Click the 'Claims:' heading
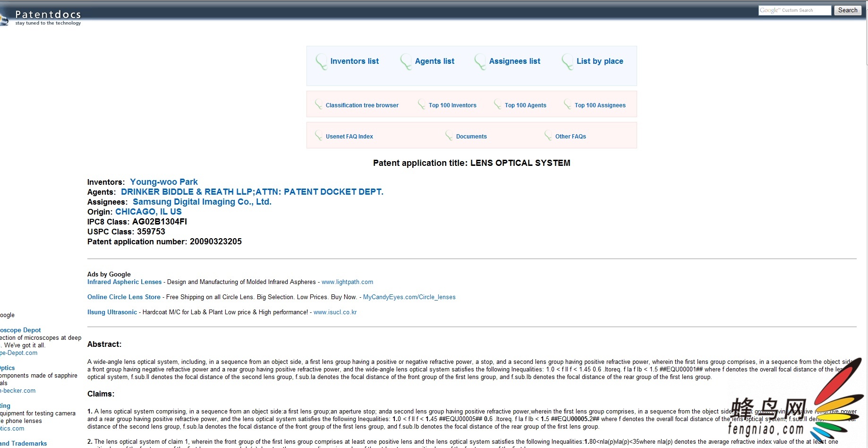 [x=101, y=394]
